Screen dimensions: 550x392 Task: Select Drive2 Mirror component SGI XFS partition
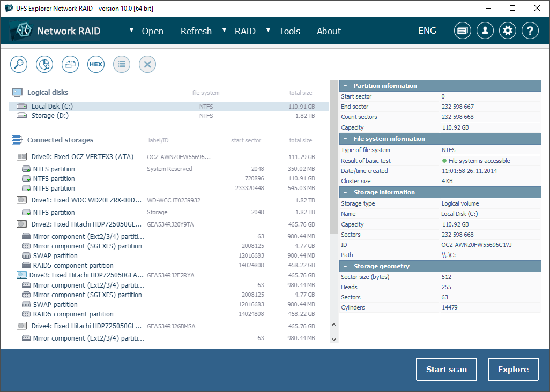(x=169, y=246)
